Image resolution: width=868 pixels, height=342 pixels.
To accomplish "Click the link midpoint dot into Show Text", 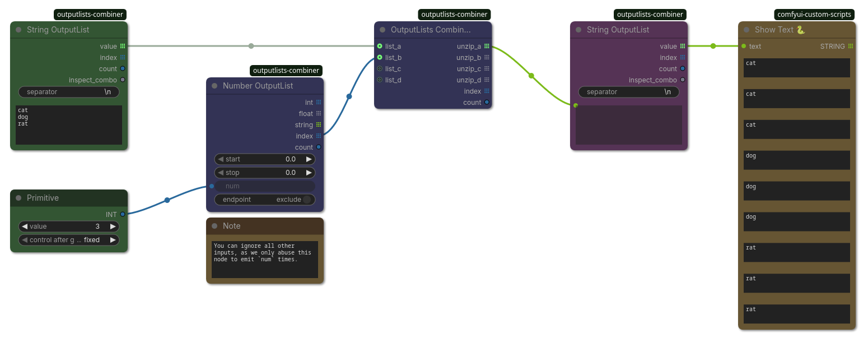I will 713,47.
